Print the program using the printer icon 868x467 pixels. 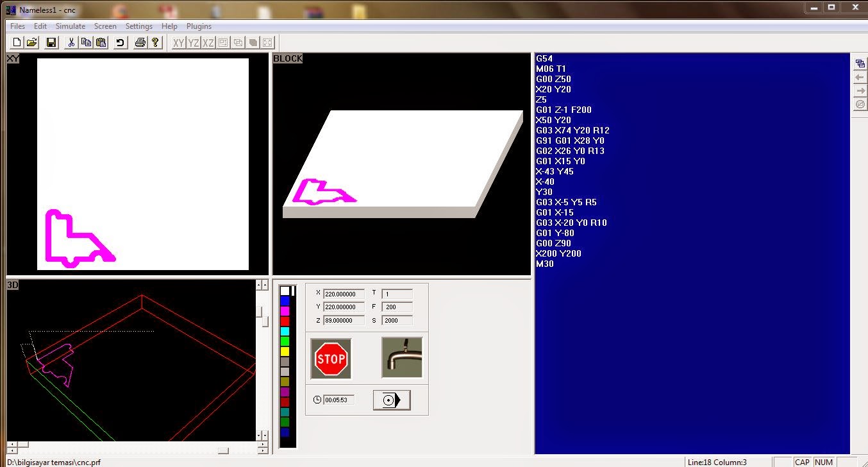pos(140,42)
